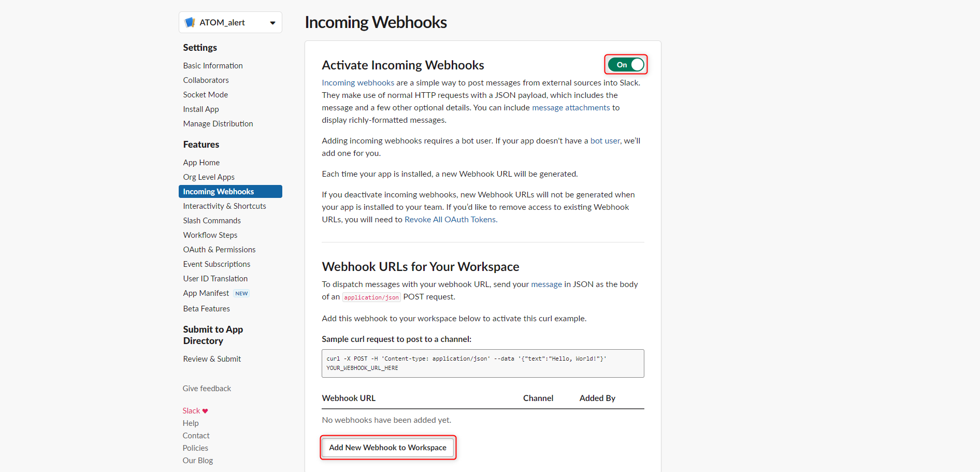
Task: Click the bot user link
Action: click(604, 141)
